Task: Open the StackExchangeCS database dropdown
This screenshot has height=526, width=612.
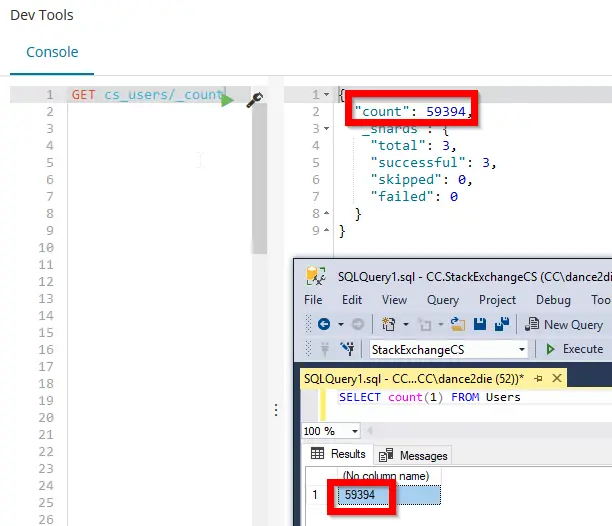Action: tap(522, 350)
